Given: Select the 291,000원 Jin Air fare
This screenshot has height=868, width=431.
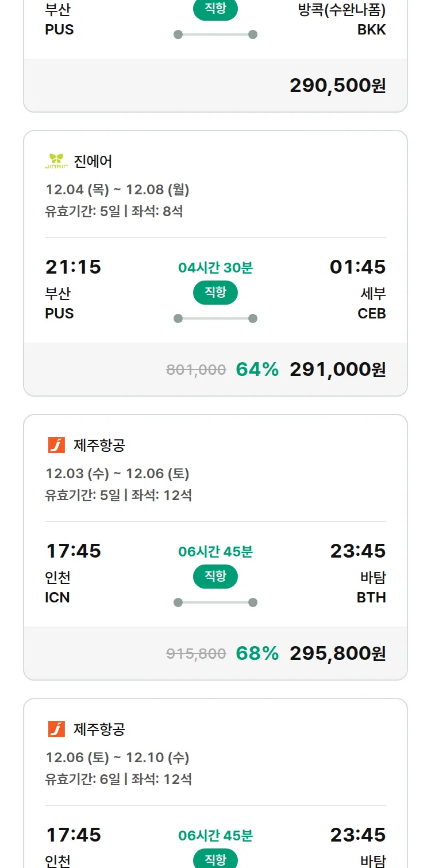Looking at the screenshot, I should (337, 370).
